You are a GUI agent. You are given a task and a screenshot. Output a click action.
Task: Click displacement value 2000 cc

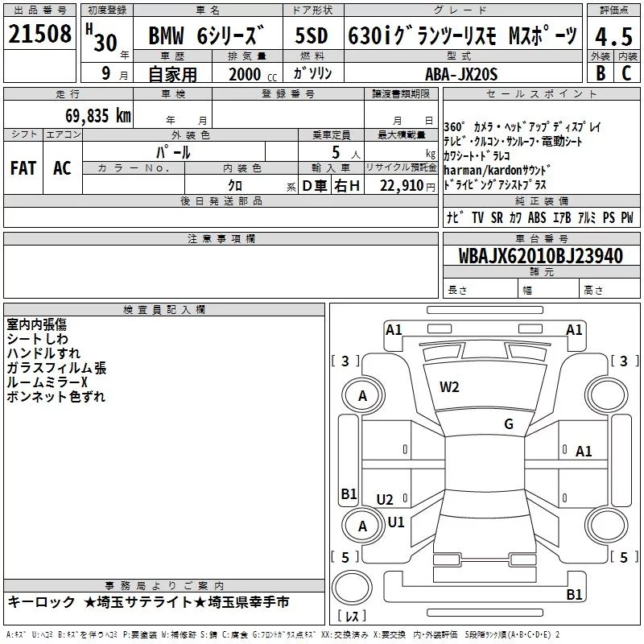click(x=253, y=74)
